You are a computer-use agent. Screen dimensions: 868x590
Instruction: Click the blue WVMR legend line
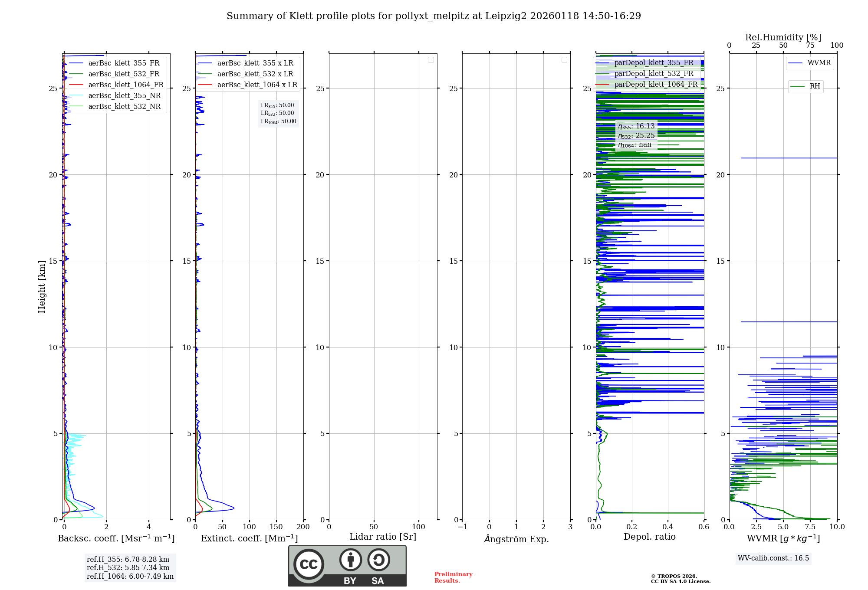(795, 63)
